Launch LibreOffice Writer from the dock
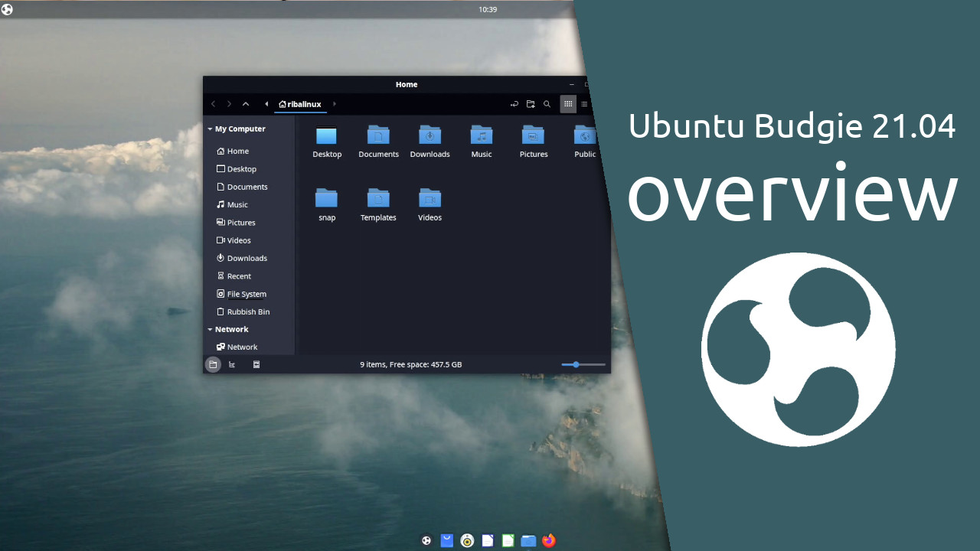980x551 pixels. [x=488, y=541]
